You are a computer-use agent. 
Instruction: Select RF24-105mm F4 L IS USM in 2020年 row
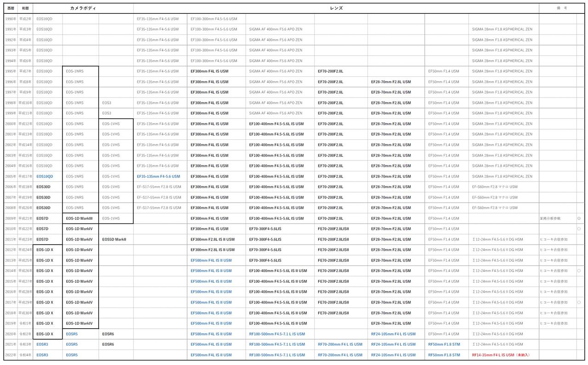point(393,334)
